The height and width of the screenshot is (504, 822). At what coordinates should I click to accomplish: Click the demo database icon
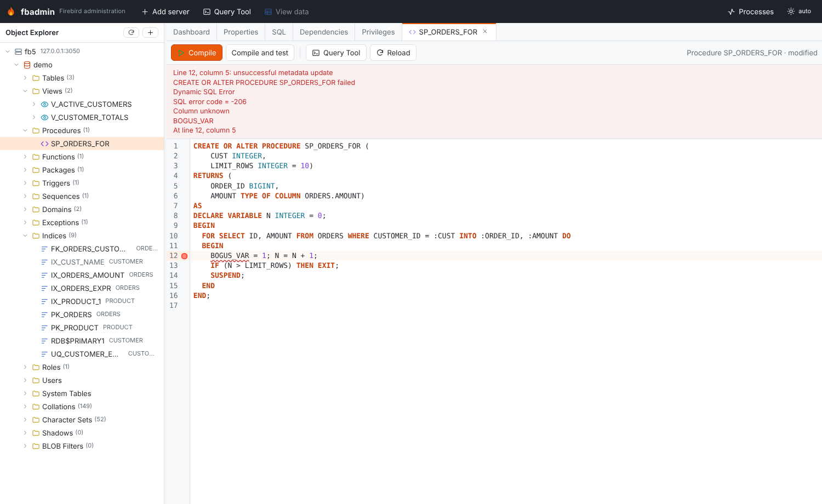click(27, 65)
